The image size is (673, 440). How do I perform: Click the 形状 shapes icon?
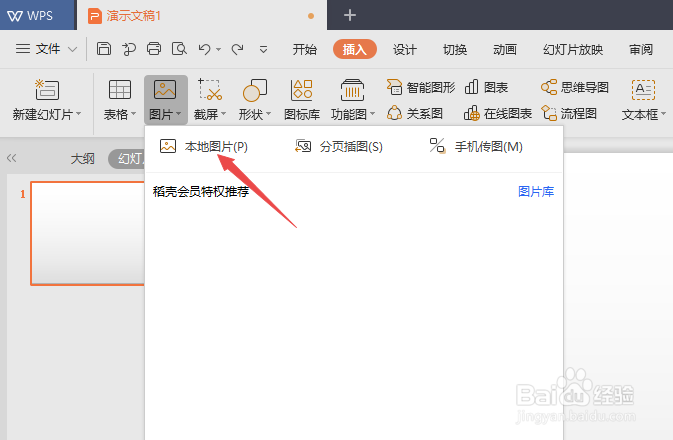tap(255, 90)
